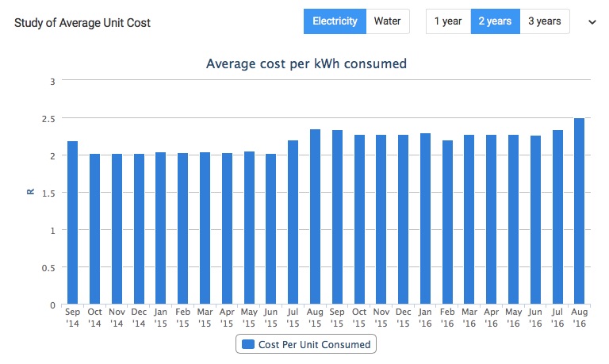Select the Aug '15 bar
This screenshot has height=364, width=609.
315,216
